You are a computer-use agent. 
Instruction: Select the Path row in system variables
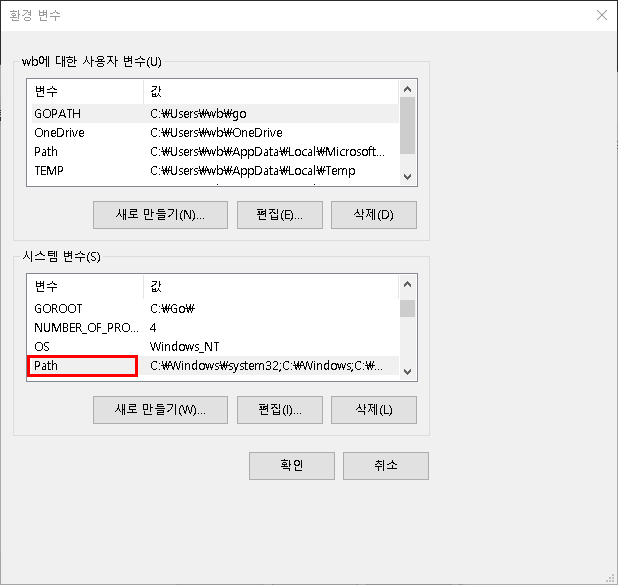[x=215, y=366]
